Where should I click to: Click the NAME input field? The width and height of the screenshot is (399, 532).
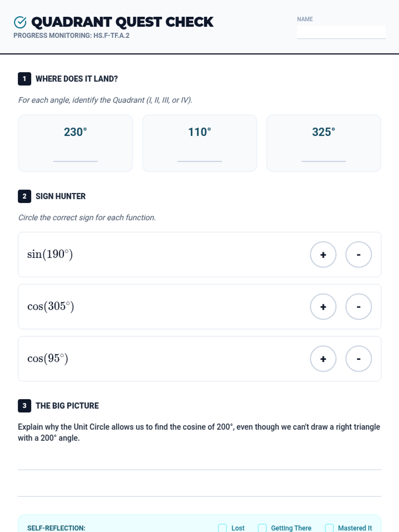tap(341, 32)
